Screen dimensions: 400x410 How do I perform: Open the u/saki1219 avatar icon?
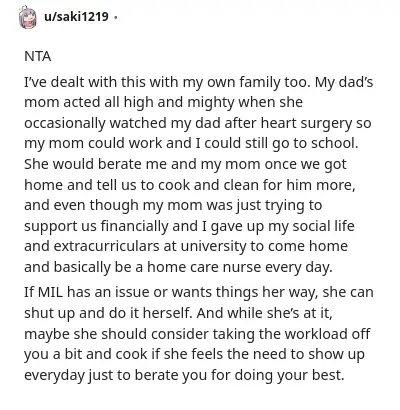point(28,18)
